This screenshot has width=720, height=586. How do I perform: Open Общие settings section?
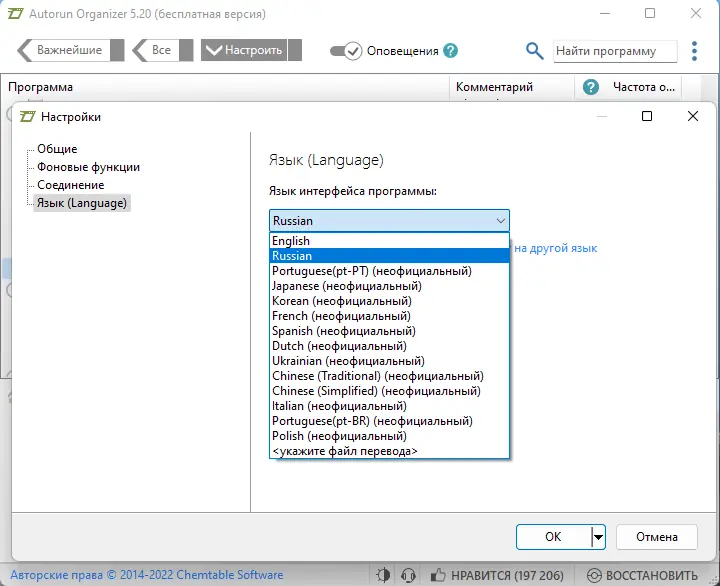[x=57, y=149]
